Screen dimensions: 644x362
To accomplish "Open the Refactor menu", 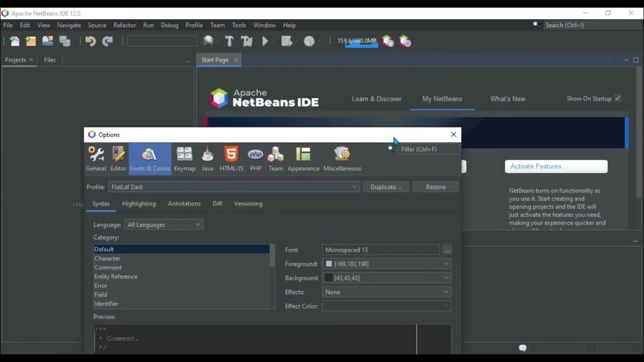I will [125, 25].
